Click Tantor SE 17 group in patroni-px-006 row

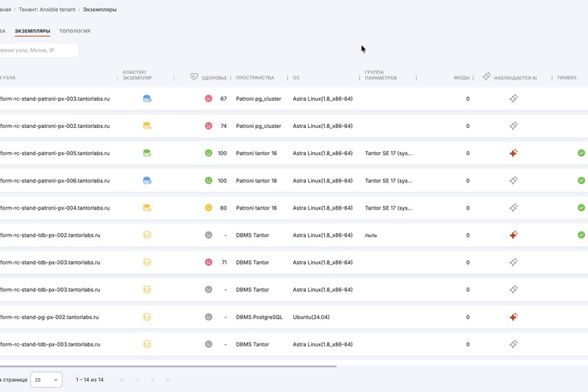(389, 180)
